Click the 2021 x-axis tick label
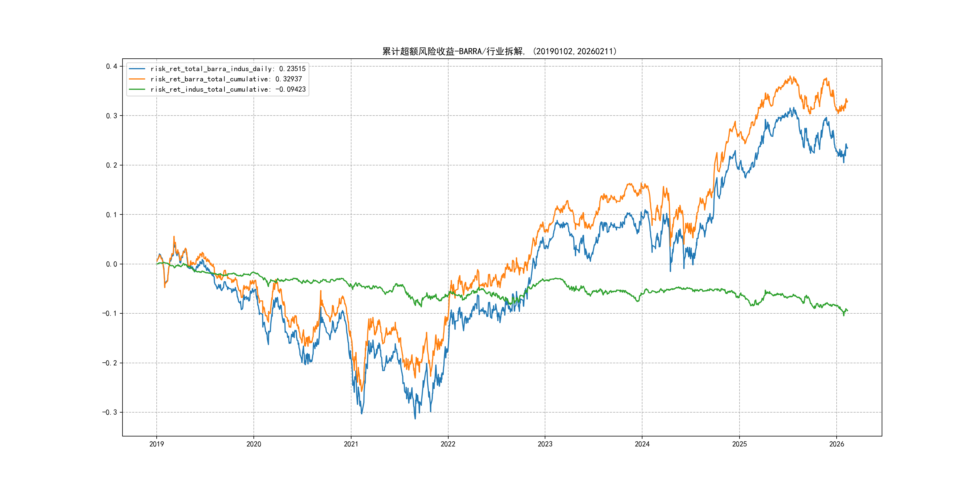Image resolution: width=980 pixels, height=490 pixels. click(x=351, y=444)
